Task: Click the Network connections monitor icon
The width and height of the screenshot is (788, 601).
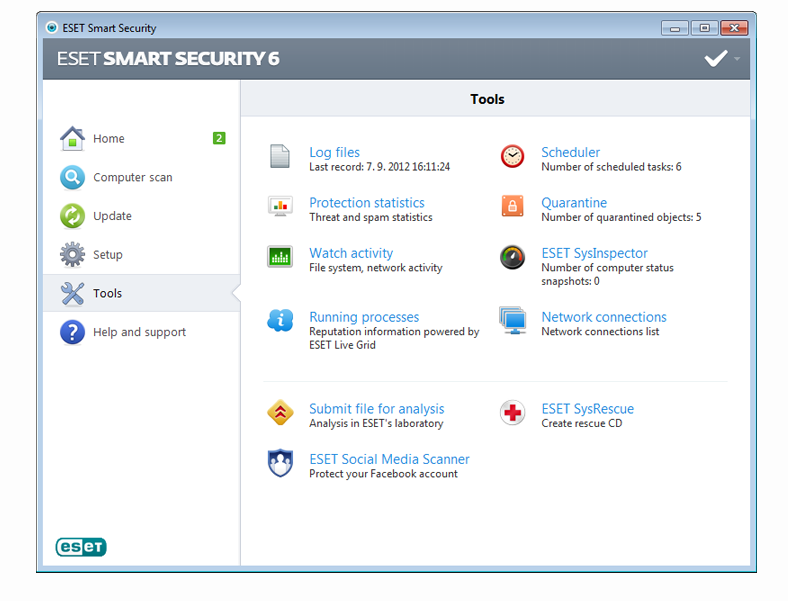Action: coord(513,321)
